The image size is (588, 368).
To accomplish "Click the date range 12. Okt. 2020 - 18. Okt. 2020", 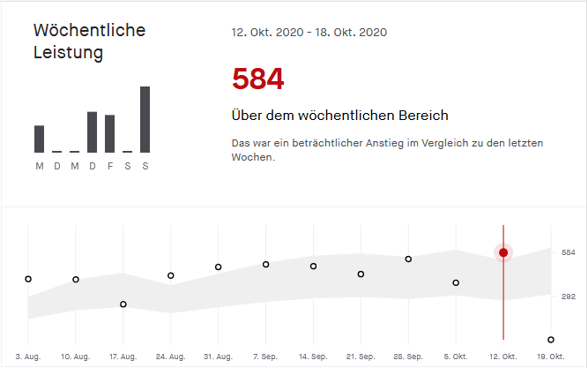I will tap(309, 32).
